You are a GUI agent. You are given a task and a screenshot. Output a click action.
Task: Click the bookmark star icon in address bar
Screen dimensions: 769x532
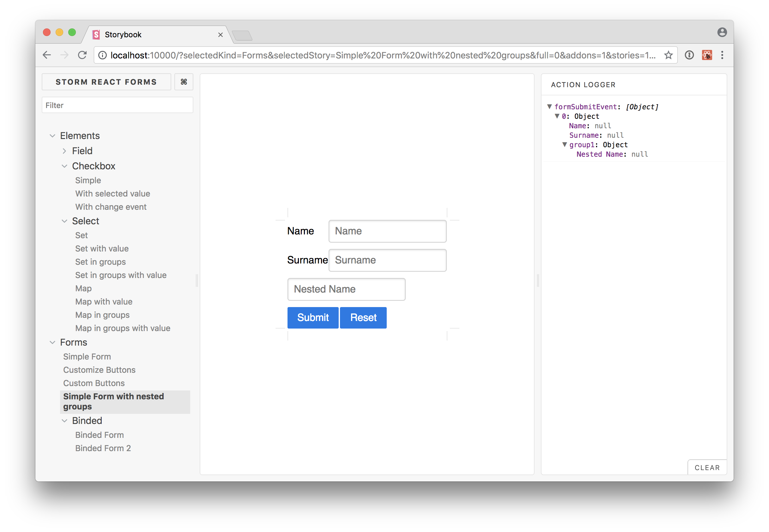[x=667, y=56]
